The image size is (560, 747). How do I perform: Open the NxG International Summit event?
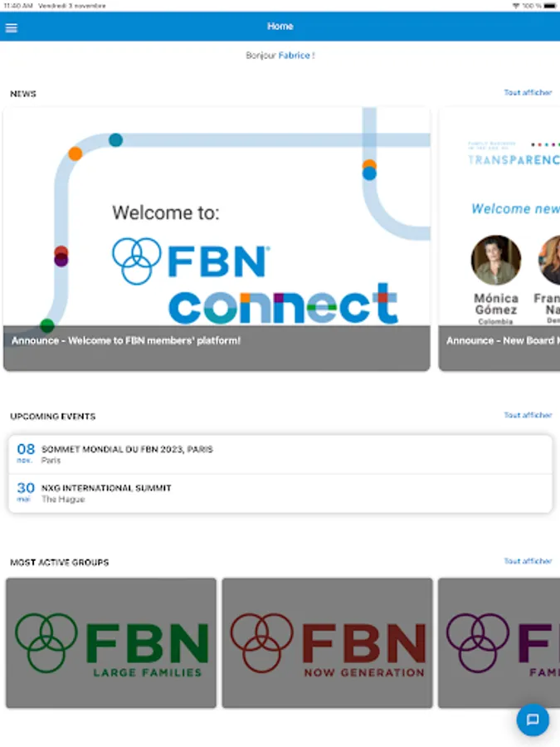point(280,494)
